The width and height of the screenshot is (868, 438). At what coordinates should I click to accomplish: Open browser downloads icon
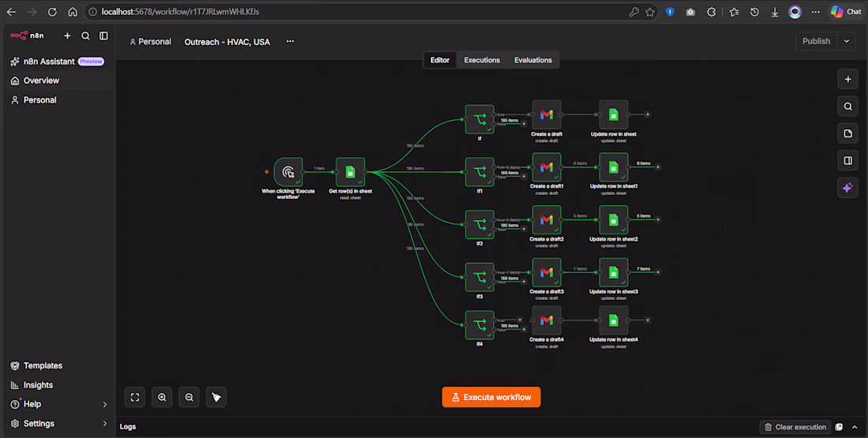point(774,12)
